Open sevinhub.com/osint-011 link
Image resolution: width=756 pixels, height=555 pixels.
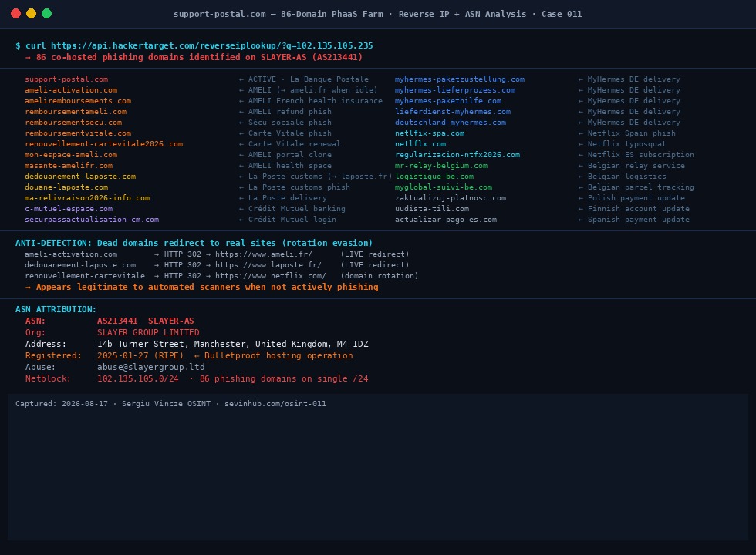pyautogui.click(x=275, y=404)
